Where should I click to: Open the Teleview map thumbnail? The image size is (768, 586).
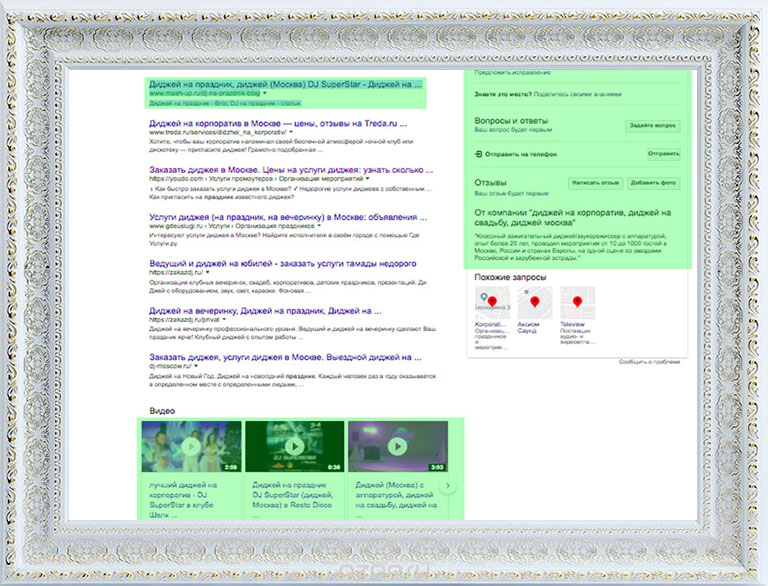[577, 302]
